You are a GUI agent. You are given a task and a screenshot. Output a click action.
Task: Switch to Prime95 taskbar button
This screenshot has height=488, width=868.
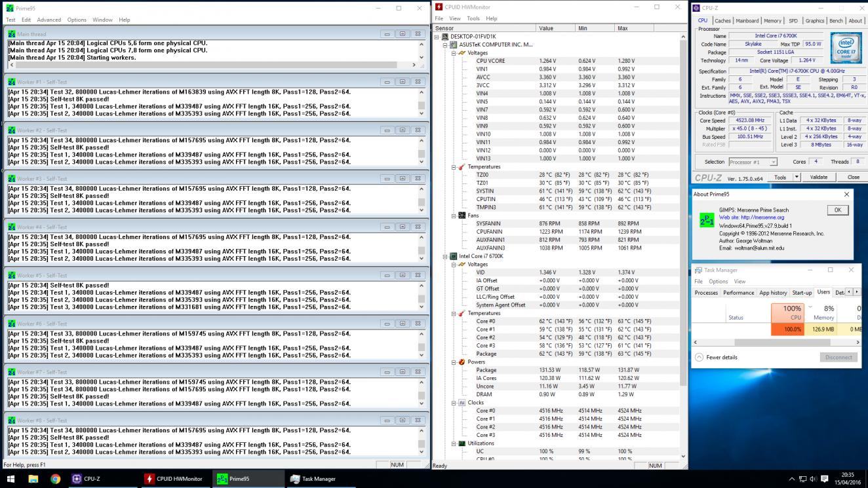248,479
